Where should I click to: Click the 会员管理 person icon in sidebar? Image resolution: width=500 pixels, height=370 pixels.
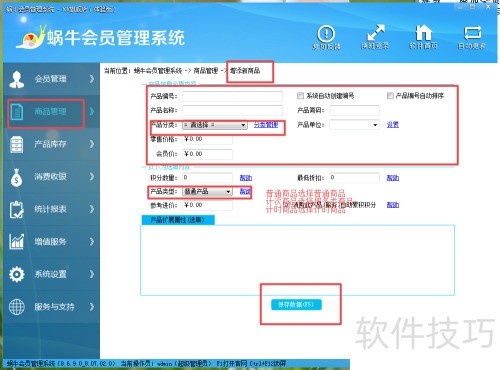tap(17, 79)
